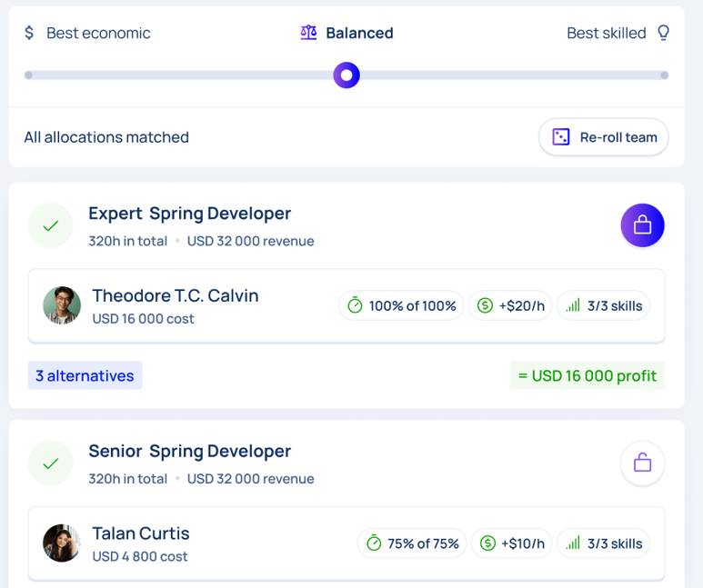Click Talan's 3/3 skills badge
The width and height of the screenshot is (703, 588).
pos(603,543)
